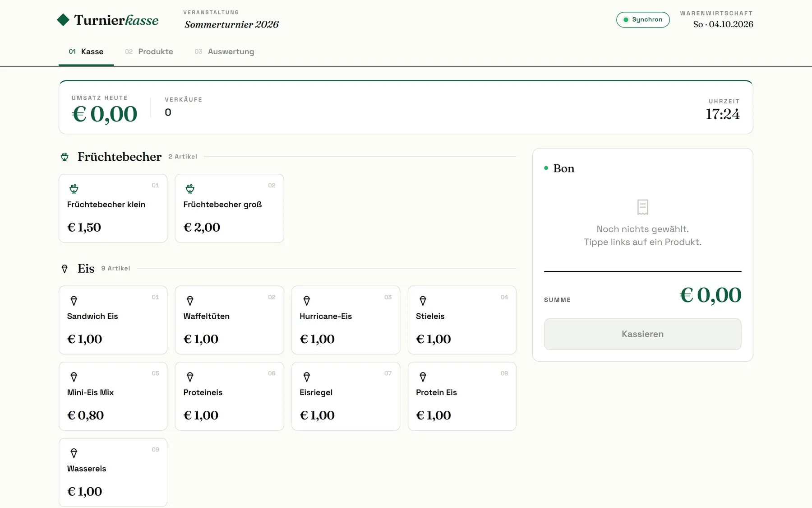This screenshot has width=812, height=508.
Task: Click cone icon on Mini-Eis Mix card
Action: click(74, 377)
